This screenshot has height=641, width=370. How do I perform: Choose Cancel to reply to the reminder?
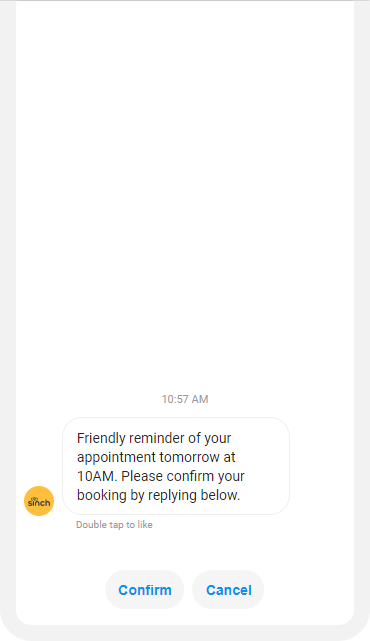(x=229, y=589)
